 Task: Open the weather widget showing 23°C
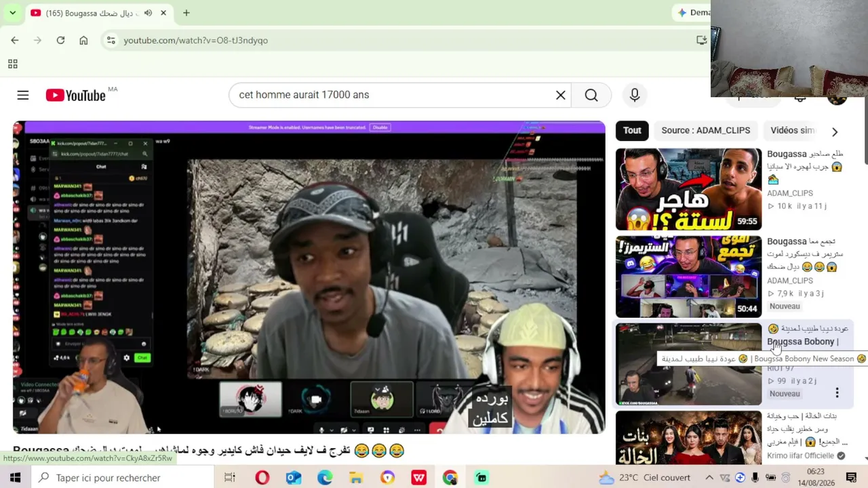click(x=645, y=478)
